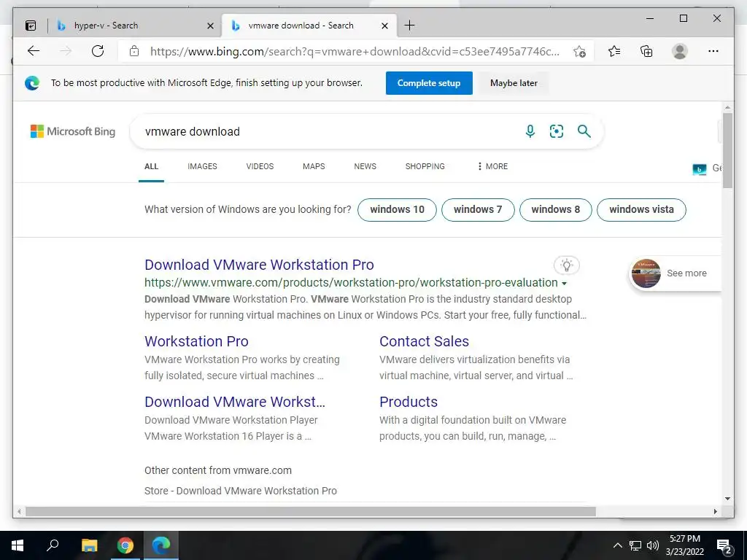Choose the windows 7 suggestion chip
747x560 pixels.
[478, 209]
